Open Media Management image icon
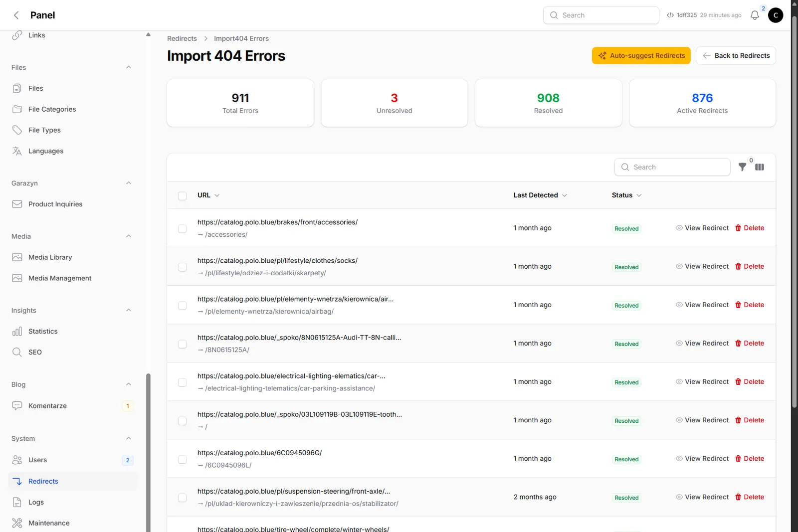This screenshot has width=798, height=532. [17, 278]
